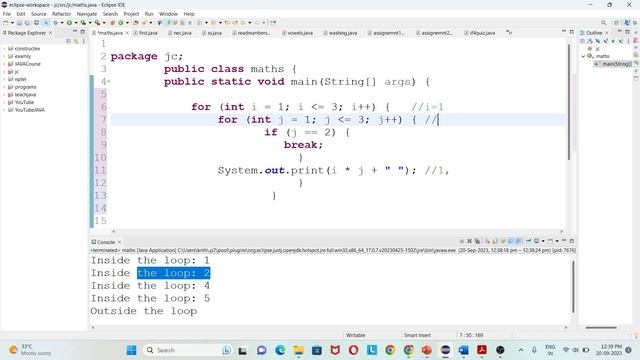Screen dimensions: 640x360
Task: Click Writable in status bar
Action: [x=356, y=335]
